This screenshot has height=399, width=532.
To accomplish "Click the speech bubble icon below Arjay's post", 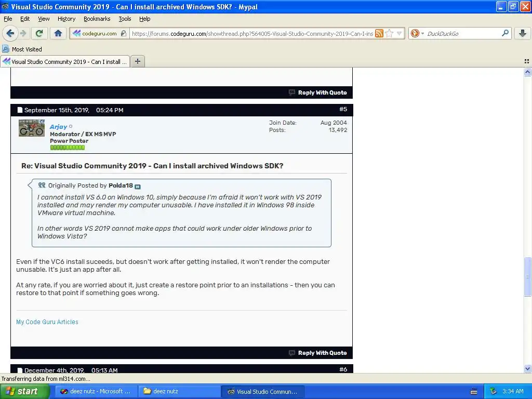I will (x=292, y=353).
